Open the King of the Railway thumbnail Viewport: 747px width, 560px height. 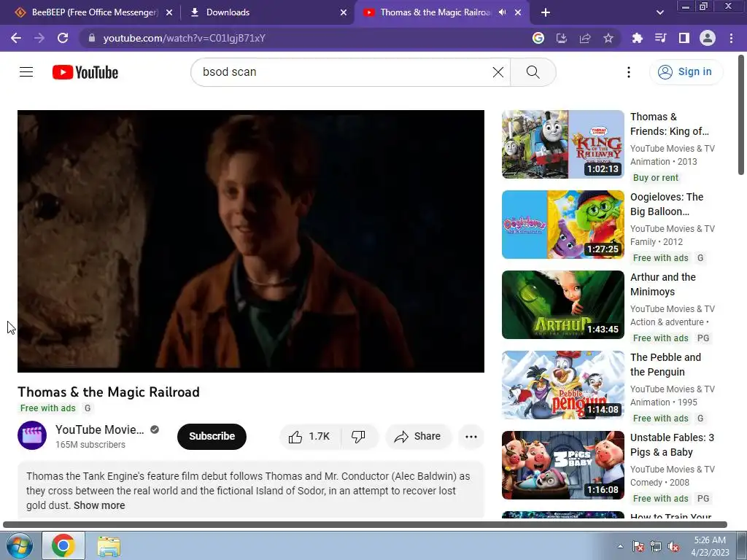pos(562,144)
